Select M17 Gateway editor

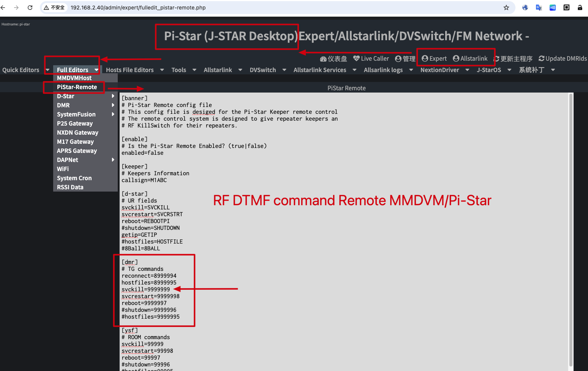pyautogui.click(x=85, y=141)
